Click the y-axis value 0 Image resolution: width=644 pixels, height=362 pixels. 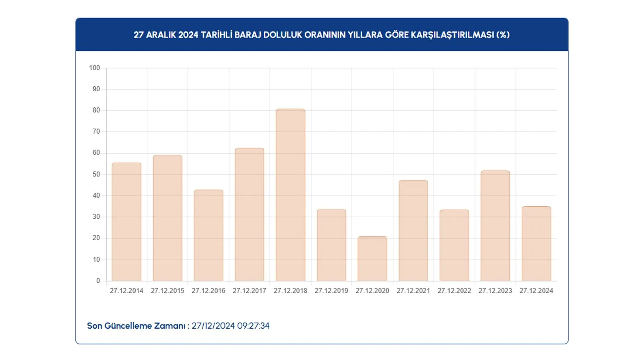pos(98,281)
